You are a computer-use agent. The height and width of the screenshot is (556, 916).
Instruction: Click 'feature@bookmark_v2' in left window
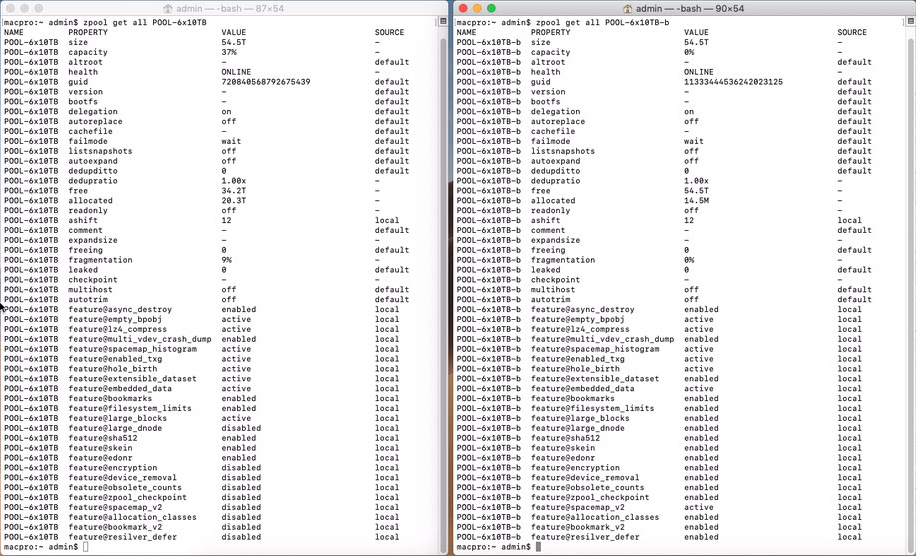(115, 527)
